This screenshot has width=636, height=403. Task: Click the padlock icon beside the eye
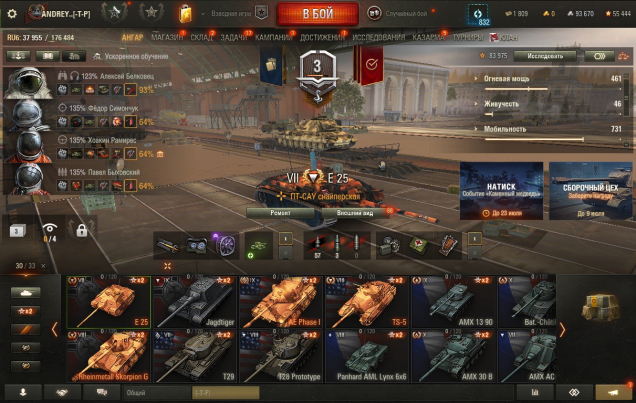coord(82,231)
